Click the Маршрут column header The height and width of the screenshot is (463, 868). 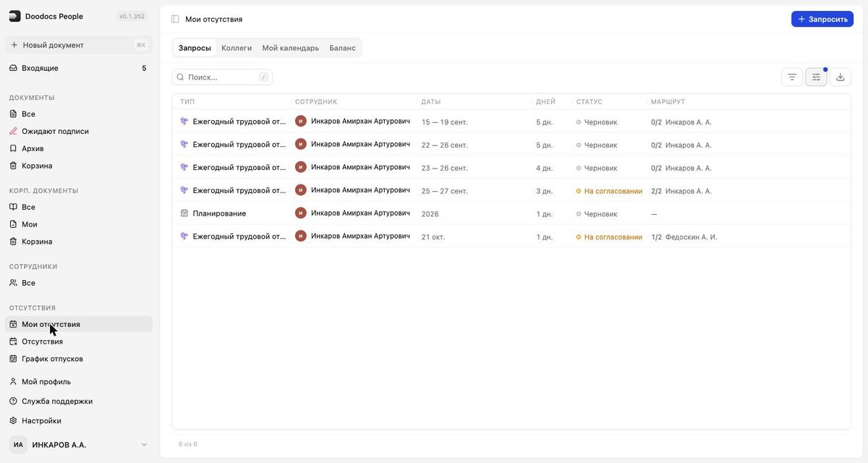click(668, 102)
